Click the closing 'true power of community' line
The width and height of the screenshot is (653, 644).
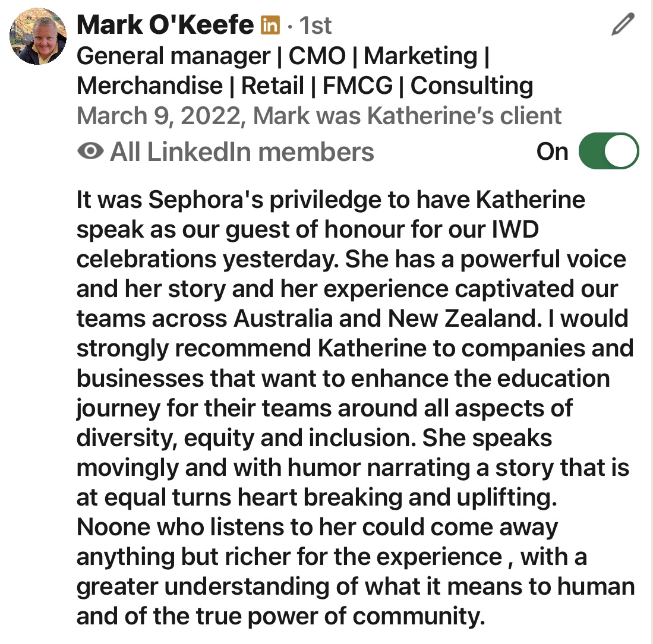280,616
